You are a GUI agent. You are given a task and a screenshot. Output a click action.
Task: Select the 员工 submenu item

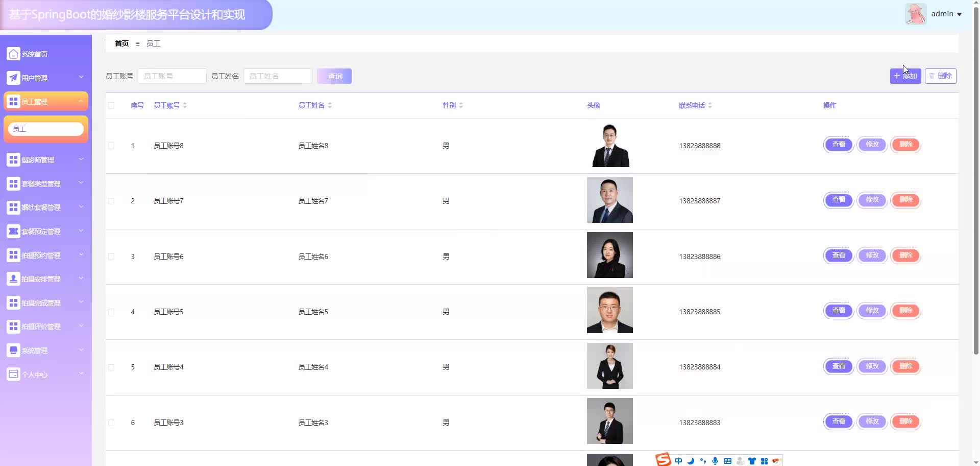coord(45,129)
